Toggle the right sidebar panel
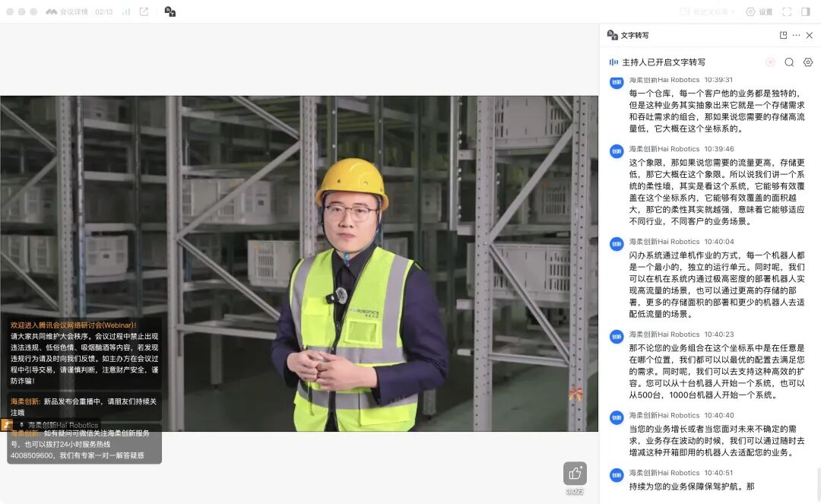Screen dimensions: 821x504 point(806,12)
